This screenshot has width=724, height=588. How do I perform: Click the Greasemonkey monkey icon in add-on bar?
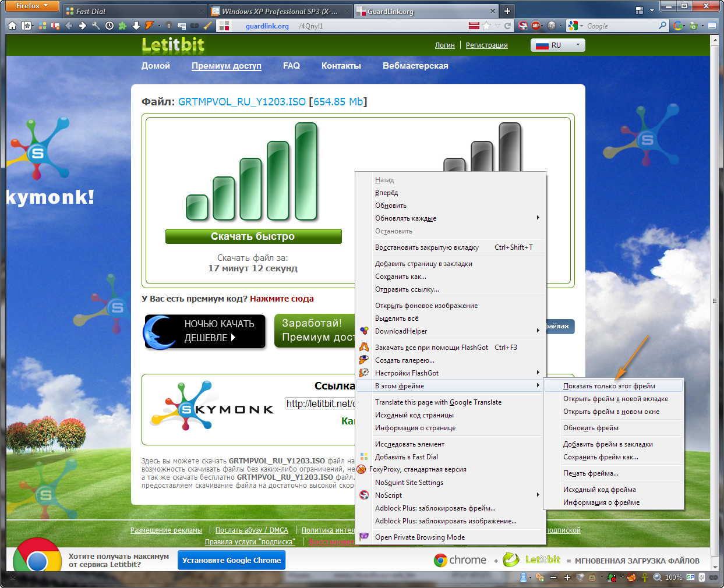click(592, 578)
